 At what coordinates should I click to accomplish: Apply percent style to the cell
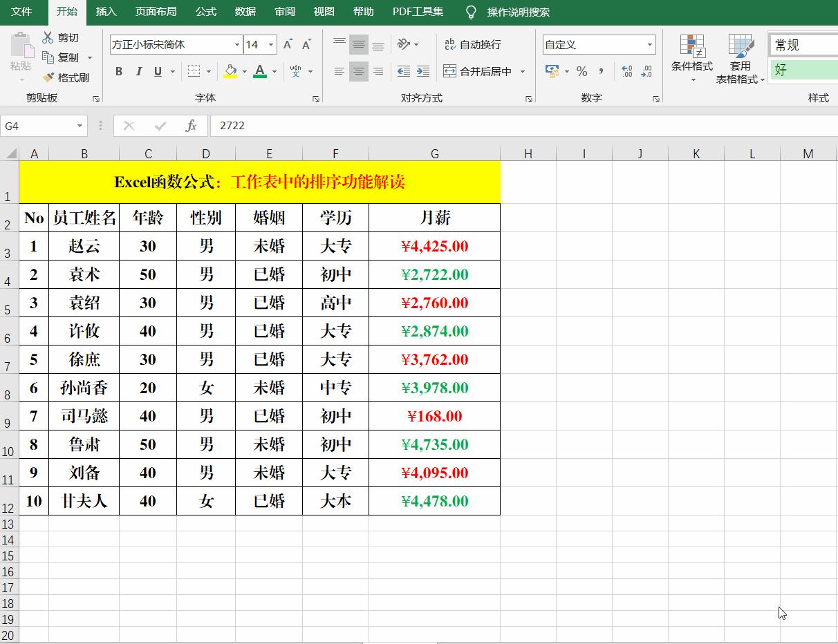pyautogui.click(x=583, y=71)
